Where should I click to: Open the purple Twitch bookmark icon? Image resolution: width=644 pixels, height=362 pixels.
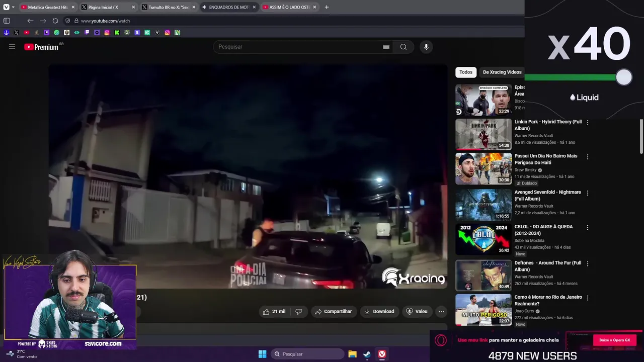coord(87,33)
